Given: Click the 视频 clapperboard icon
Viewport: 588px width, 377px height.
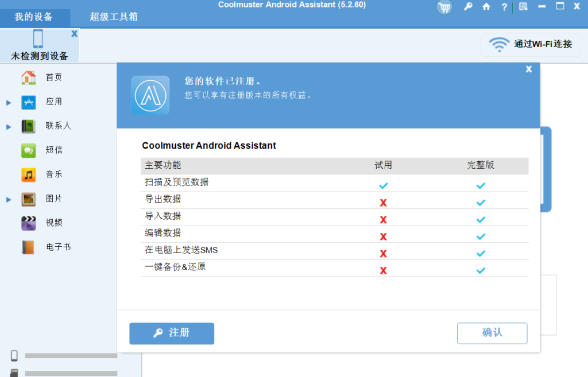Looking at the screenshot, I should point(29,223).
